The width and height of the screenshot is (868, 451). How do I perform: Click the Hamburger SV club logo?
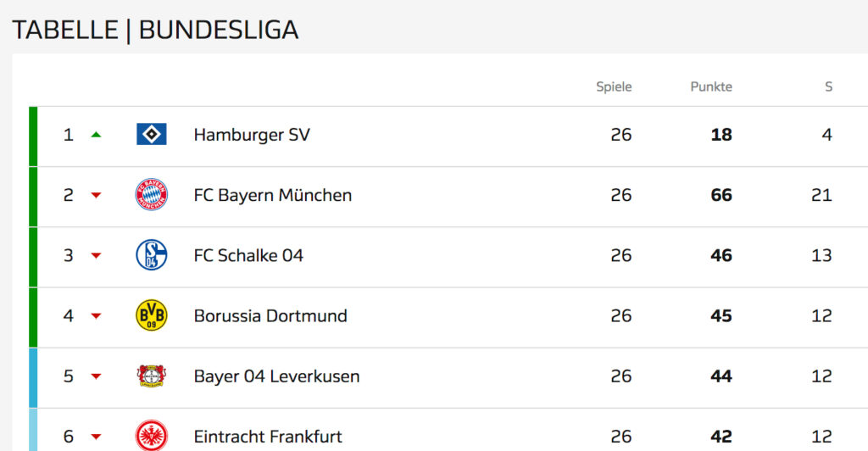tap(152, 134)
